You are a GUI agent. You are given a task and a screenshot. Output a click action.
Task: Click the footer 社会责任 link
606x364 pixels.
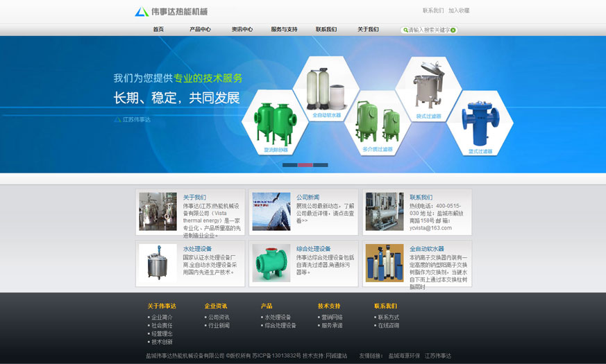pyautogui.click(x=162, y=325)
